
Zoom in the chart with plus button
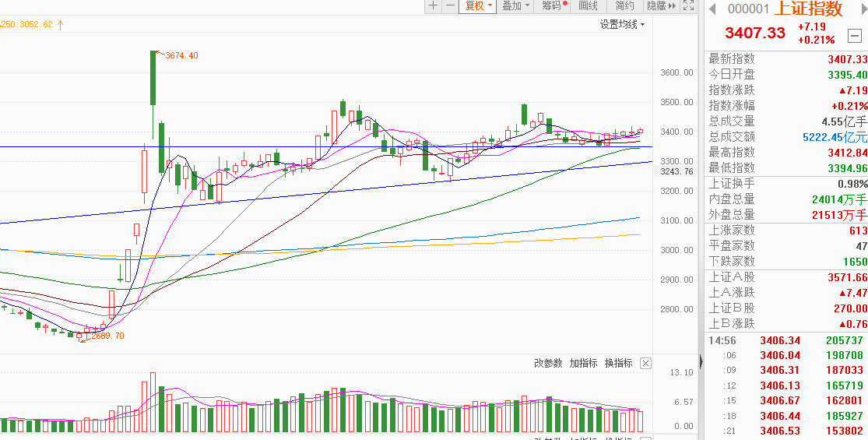434,6
